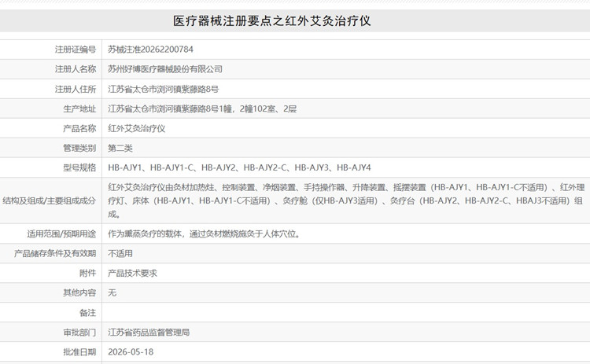Select the 第二类 category value
The height and width of the screenshot is (364, 590).
[120, 148]
